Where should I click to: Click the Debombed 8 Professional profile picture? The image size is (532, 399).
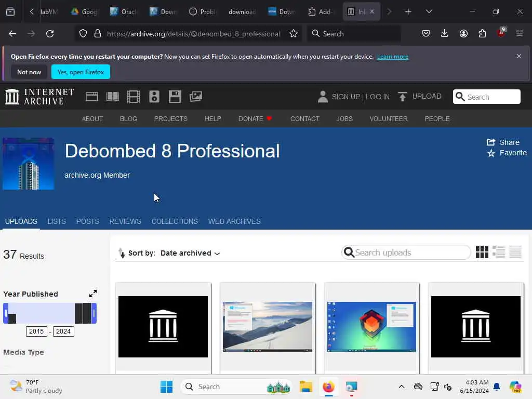tap(29, 164)
